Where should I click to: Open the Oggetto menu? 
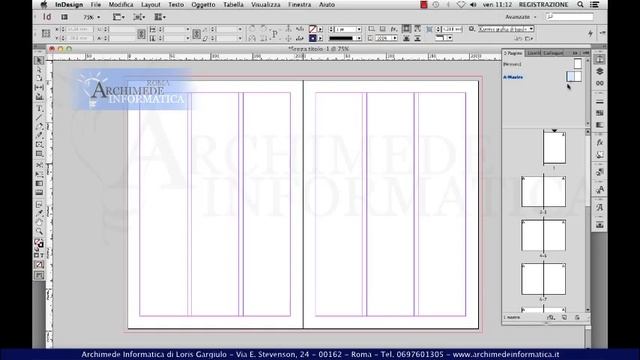[x=203, y=4]
